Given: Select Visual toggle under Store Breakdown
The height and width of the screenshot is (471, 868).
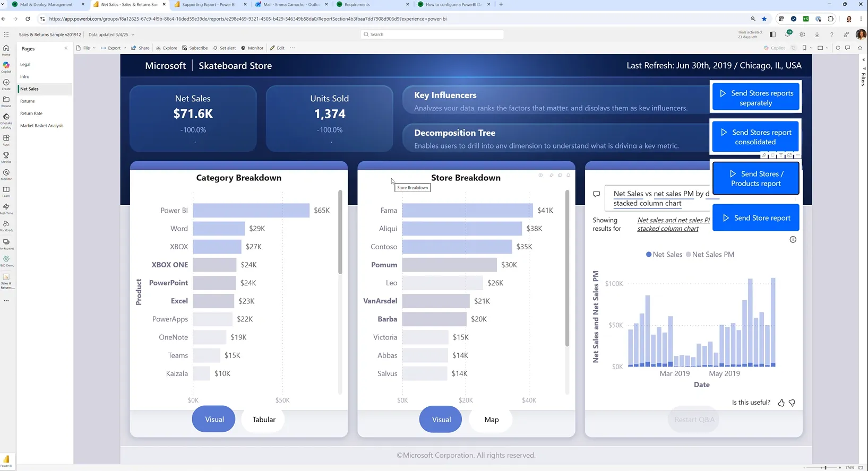Looking at the screenshot, I should [x=441, y=419].
